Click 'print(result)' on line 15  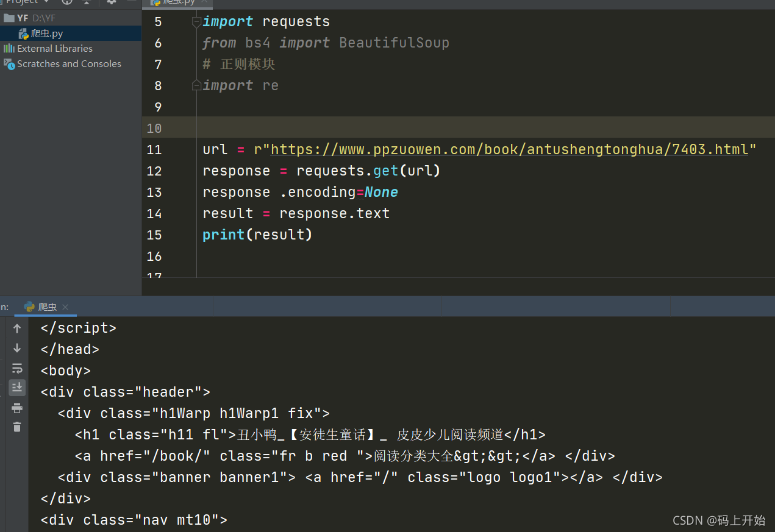point(257,235)
